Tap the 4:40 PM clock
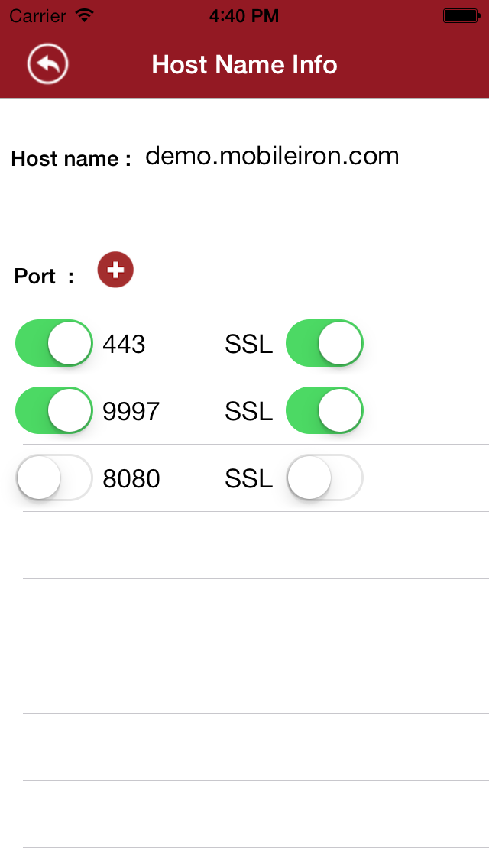The height and width of the screenshot is (868, 489). 244,15
